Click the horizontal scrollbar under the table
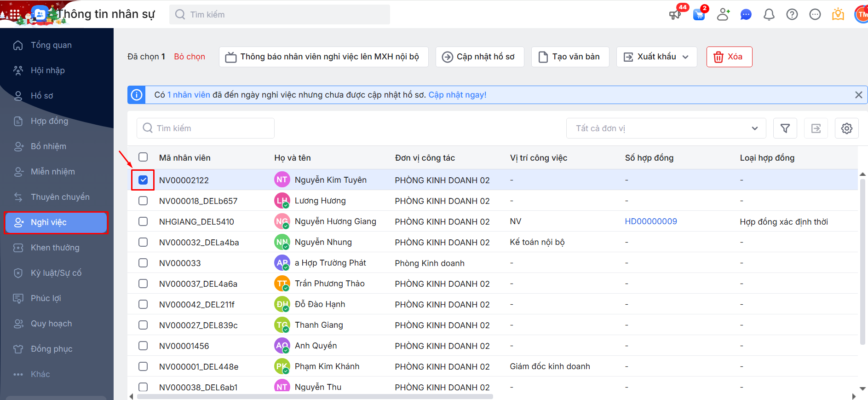The width and height of the screenshot is (868, 400). click(x=315, y=396)
